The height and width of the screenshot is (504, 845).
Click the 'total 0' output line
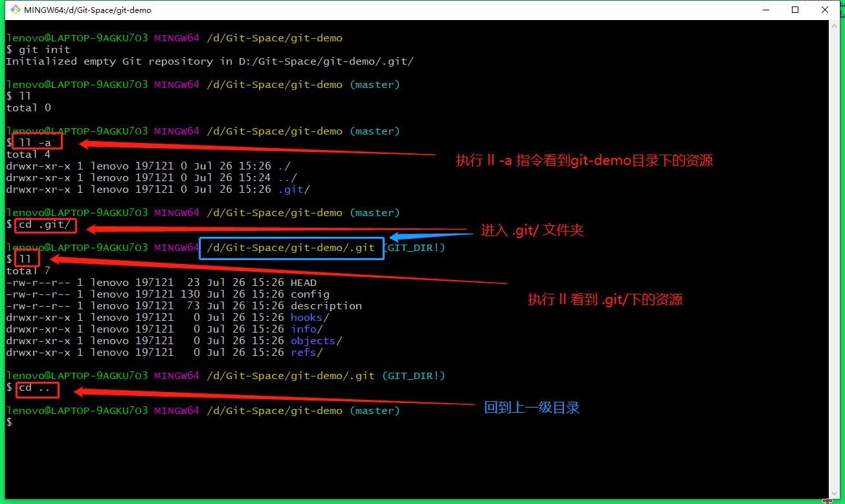point(28,108)
